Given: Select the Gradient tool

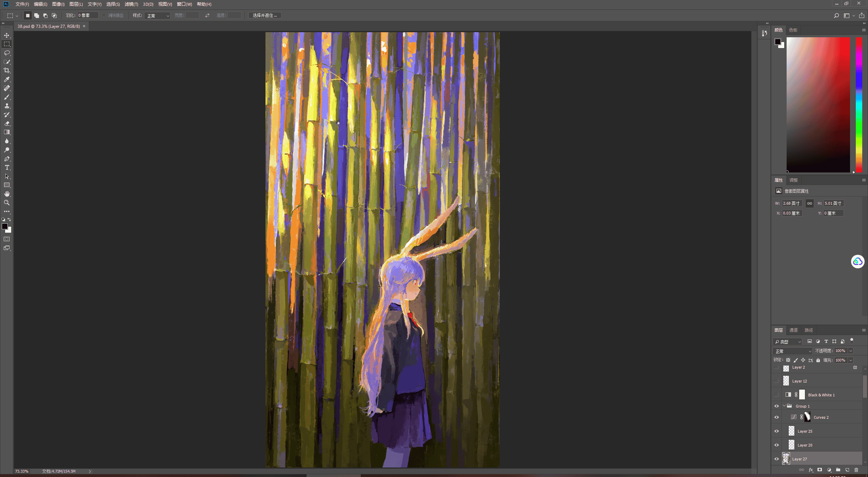Looking at the screenshot, I should 7,132.
